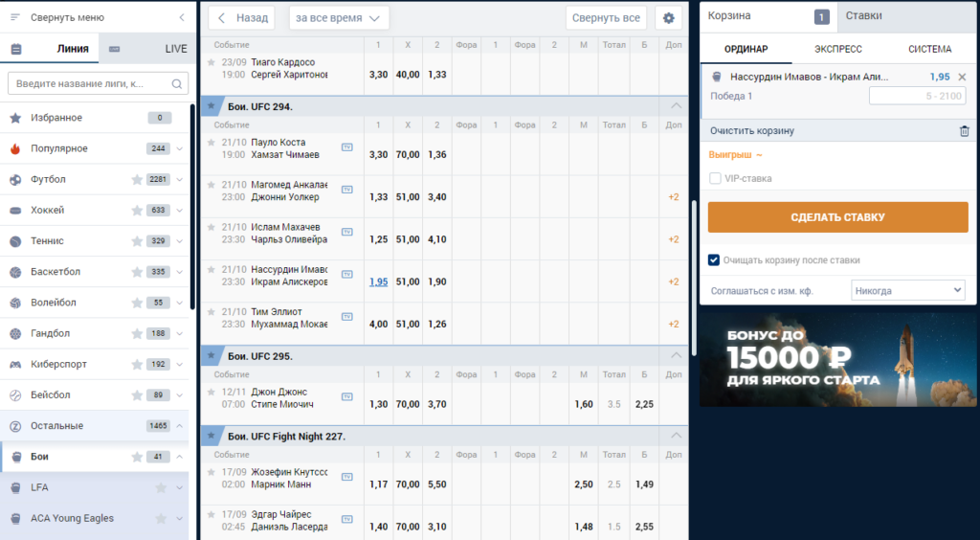Click the СДЕЛАТЬ СТАВКУ button
The height and width of the screenshot is (540, 980).
[837, 217]
